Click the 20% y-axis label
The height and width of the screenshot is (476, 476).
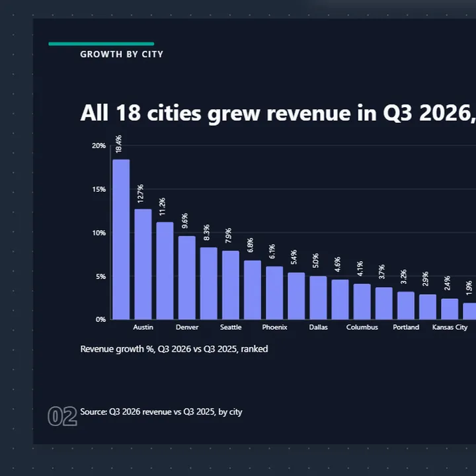pyautogui.click(x=99, y=145)
